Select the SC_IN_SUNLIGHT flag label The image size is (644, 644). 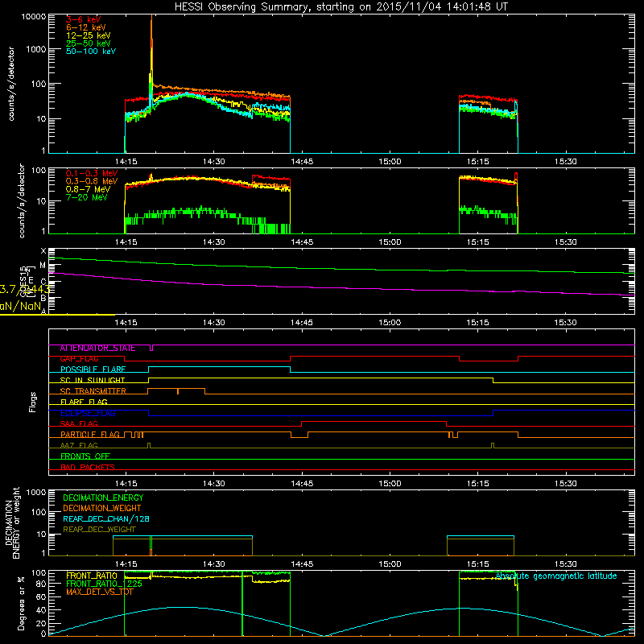pos(93,380)
